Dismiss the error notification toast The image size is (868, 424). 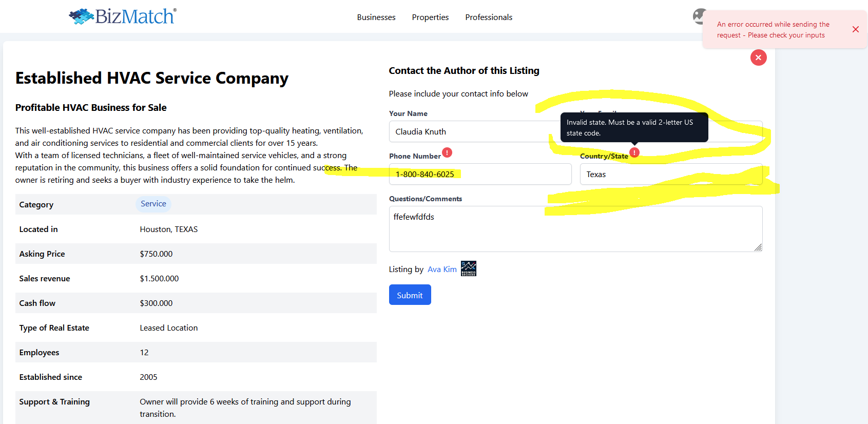click(855, 29)
